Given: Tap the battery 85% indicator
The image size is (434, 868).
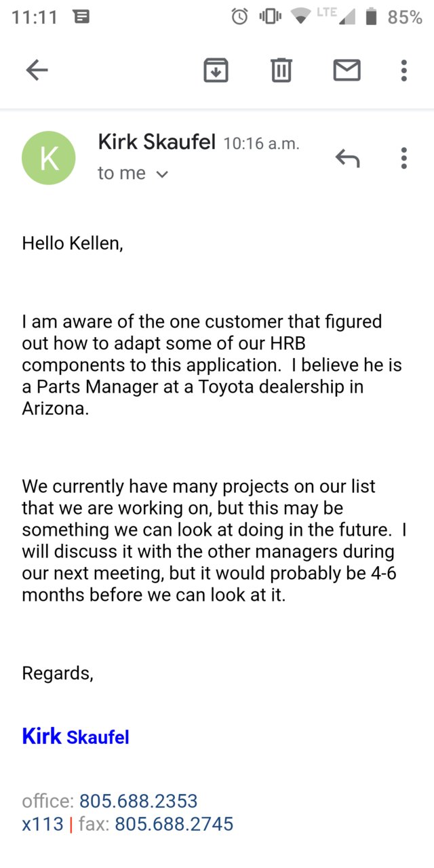Looking at the screenshot, I should point(394,17).
